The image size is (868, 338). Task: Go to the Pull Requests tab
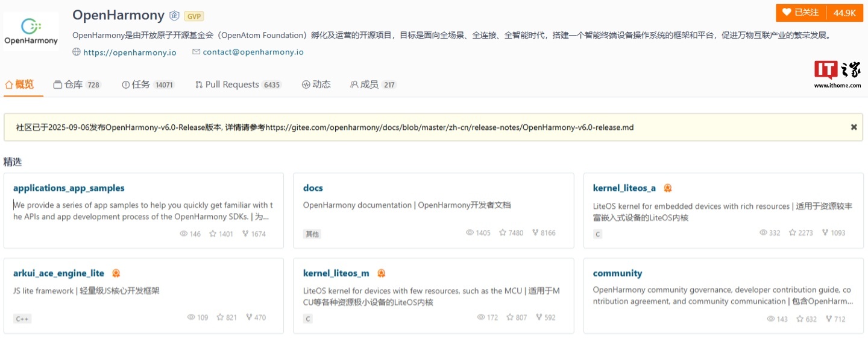click(232, 84)
